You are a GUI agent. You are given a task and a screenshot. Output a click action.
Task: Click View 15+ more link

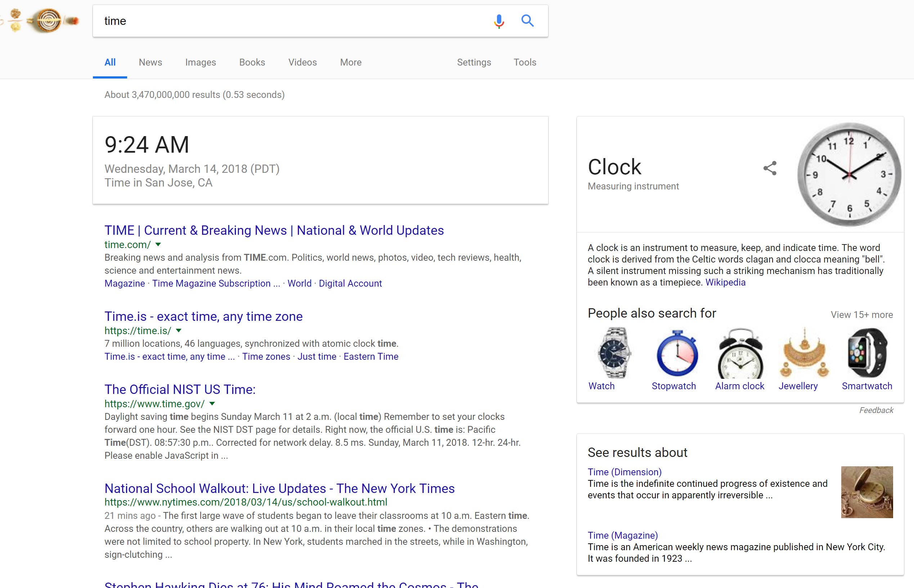click(x=861, y=315)
